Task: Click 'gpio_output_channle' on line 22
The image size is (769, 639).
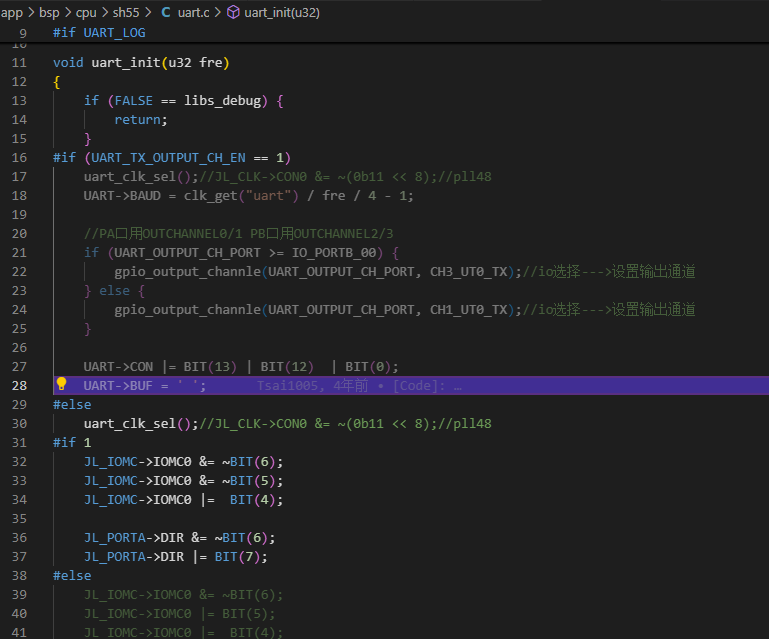Action: pos(187,272)
